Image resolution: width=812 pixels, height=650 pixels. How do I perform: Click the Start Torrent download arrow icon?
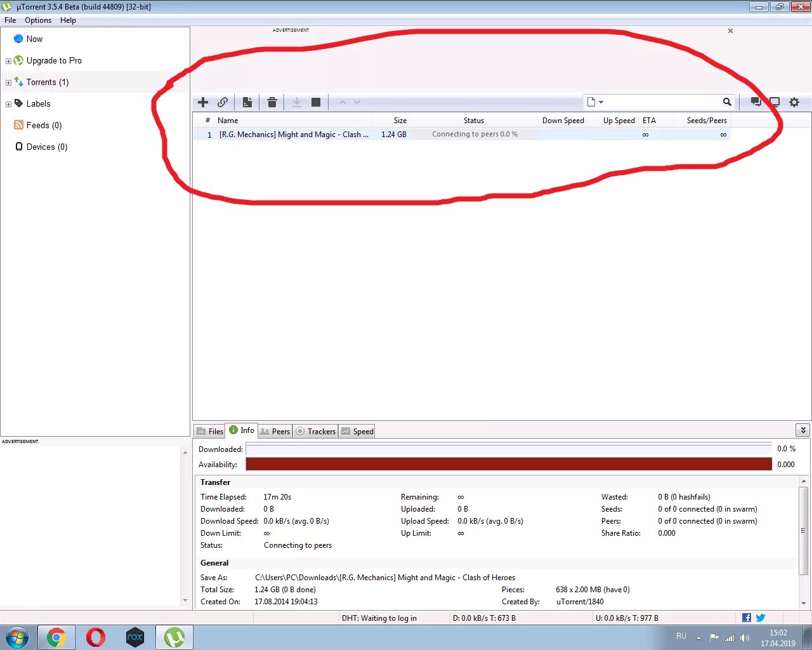coord(296,102)
